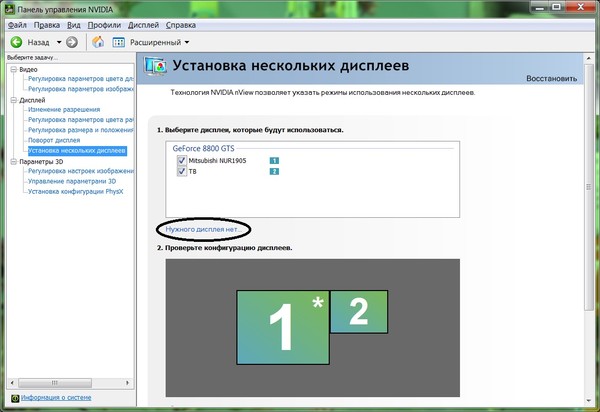Viewport: 600px width, 412px height.
Task: Select Установка конфигурации PhysX task
Action: (75, 192)
